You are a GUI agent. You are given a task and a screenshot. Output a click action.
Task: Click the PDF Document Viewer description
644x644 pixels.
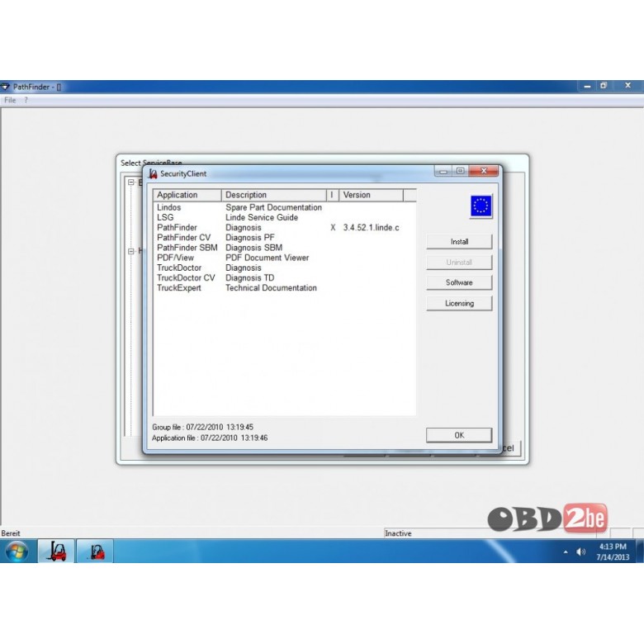(x=267, y=258)
